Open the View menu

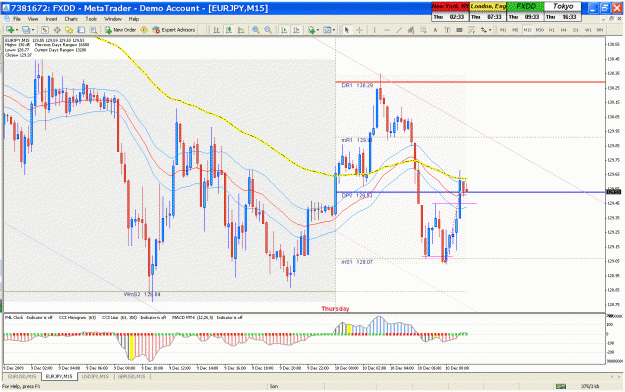tap(33, 19)
